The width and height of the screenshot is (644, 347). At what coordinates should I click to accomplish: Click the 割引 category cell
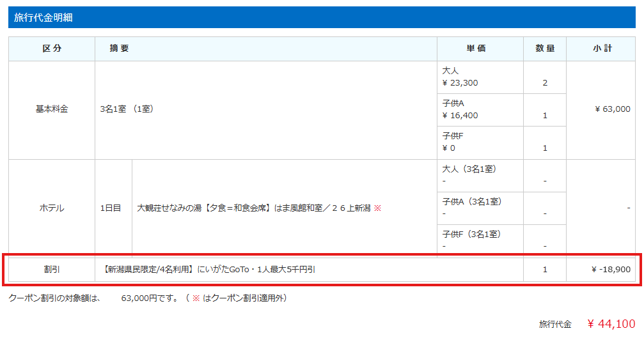point(52,270)
